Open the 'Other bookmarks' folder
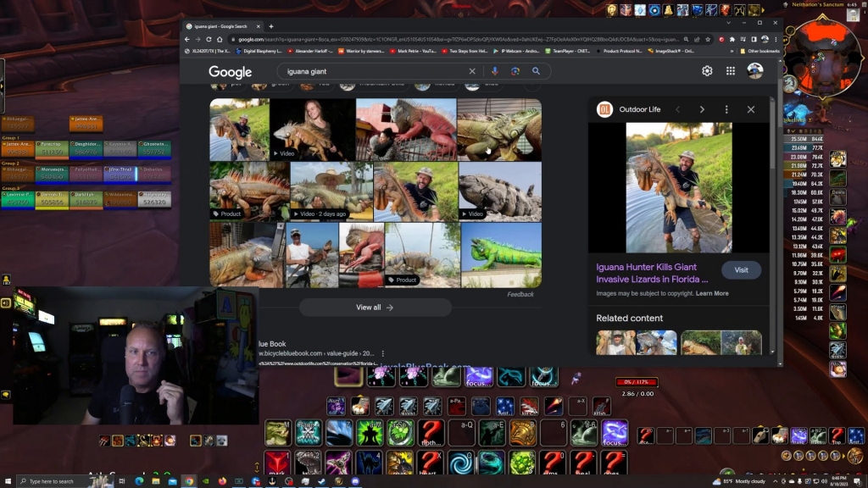 (x=759, y=51)
